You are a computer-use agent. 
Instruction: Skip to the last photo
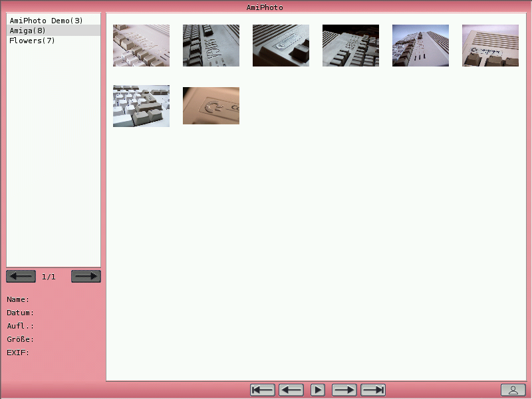372,390
